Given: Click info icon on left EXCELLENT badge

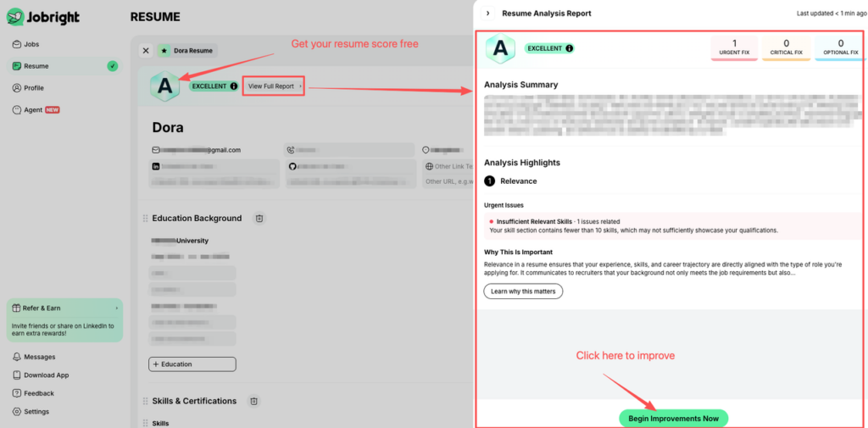Looking at the screenshot, I should click(234, 86).
